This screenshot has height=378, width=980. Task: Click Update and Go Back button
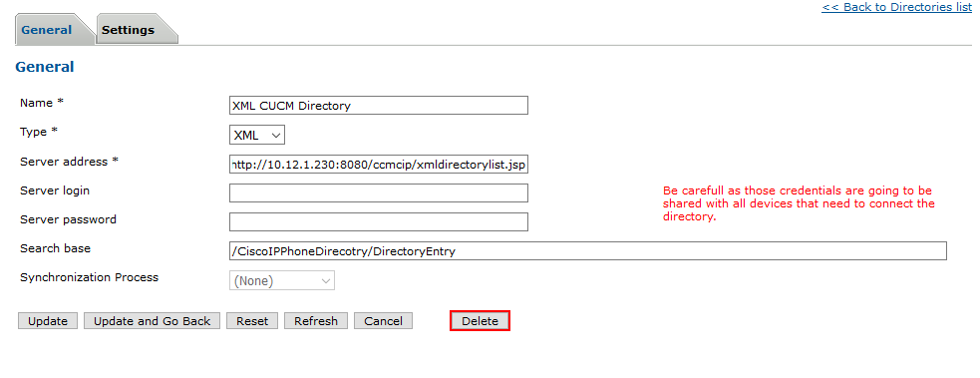(152, 321)
